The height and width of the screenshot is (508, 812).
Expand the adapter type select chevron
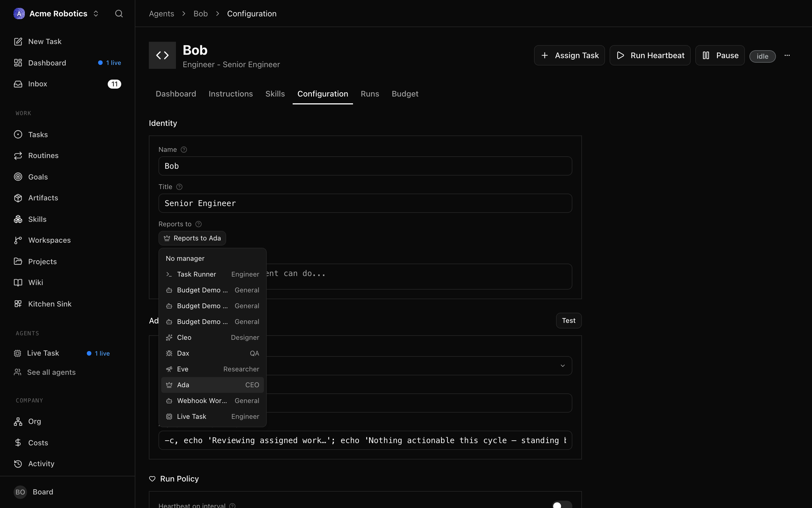point(563,365)
